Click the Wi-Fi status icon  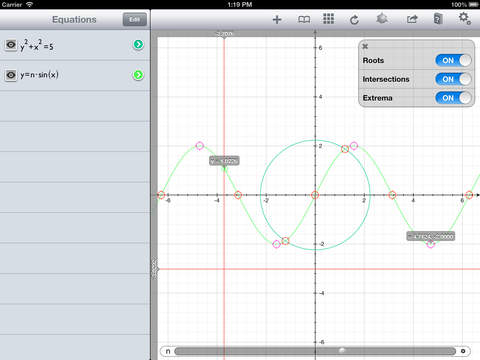(30, 4)
